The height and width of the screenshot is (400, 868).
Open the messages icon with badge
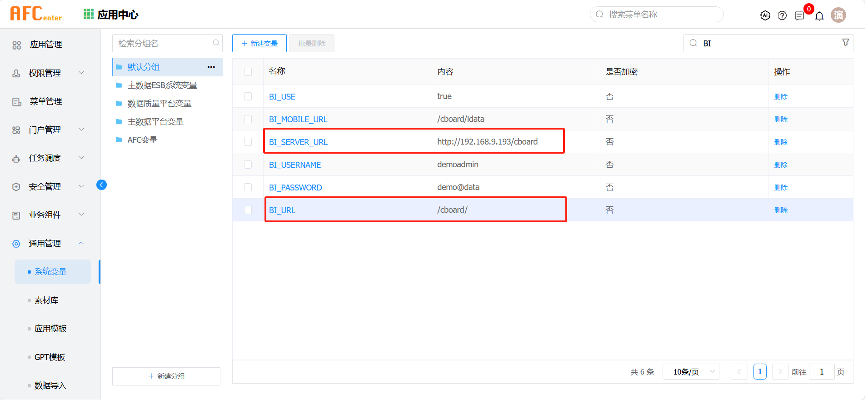(799, 16)
